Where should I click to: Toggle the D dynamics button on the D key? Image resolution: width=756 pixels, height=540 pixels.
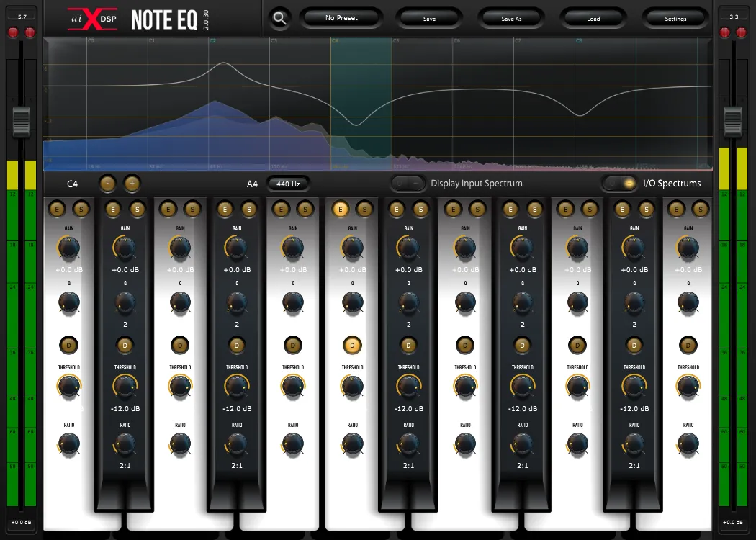pos(180,345)
